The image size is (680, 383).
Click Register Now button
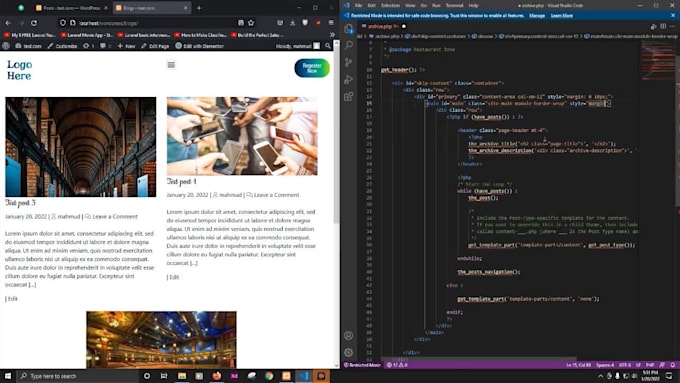tap(312, 68)
